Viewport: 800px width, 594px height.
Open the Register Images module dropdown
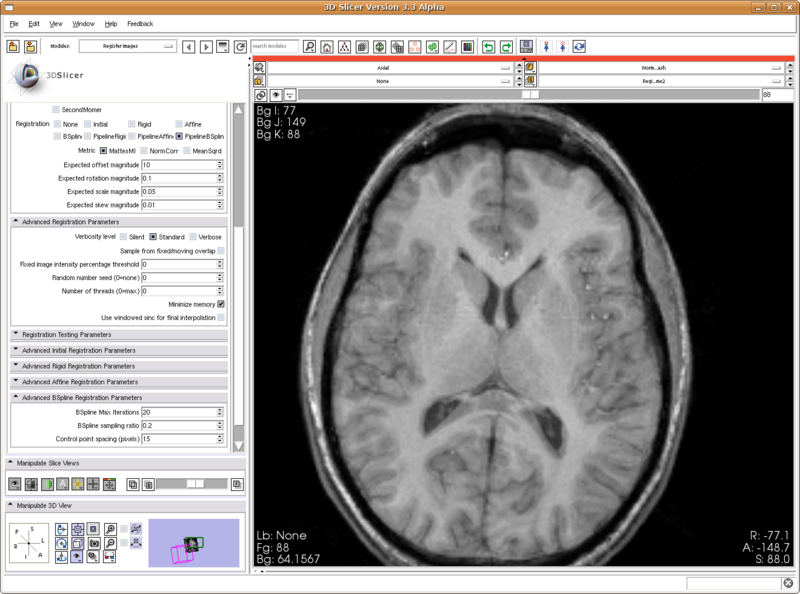click(127, 46)
